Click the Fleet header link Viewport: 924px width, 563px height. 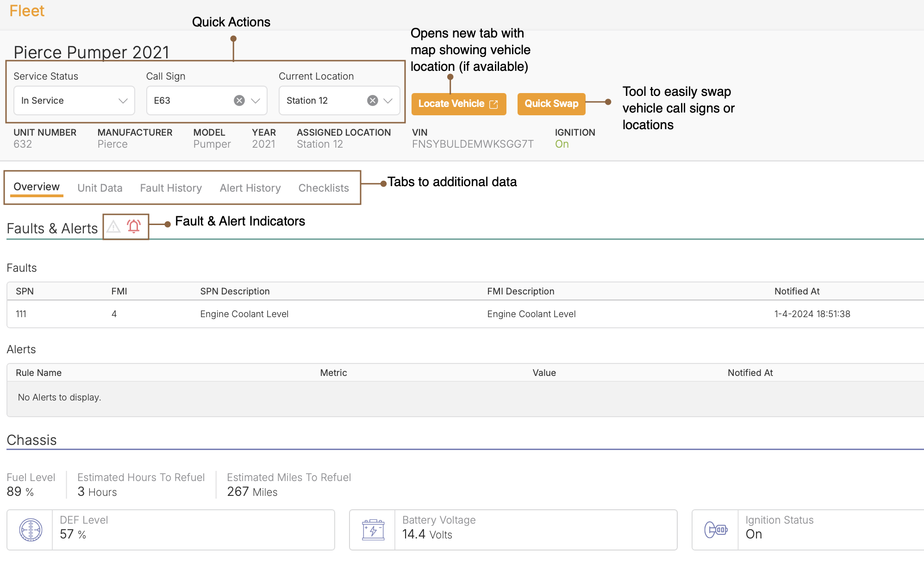coord(27,11)
